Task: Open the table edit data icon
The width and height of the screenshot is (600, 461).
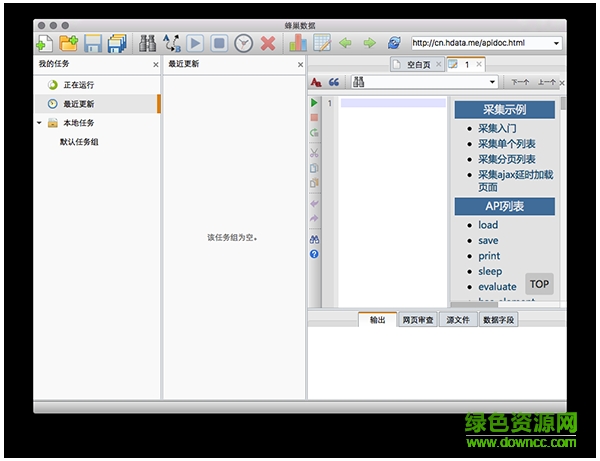Action: (x=322, y=43)
